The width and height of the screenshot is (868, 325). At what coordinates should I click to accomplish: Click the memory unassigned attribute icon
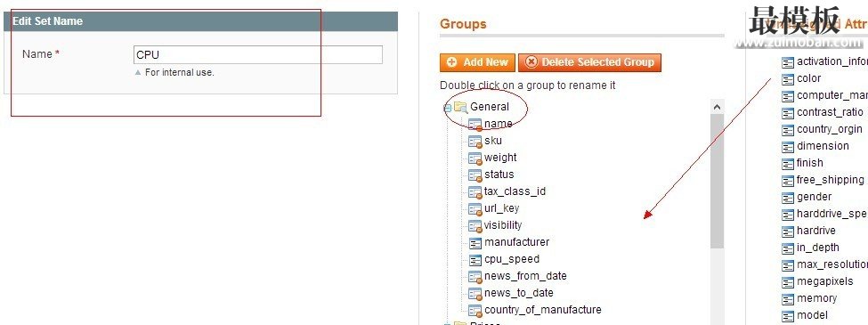(x=788, y=299)
